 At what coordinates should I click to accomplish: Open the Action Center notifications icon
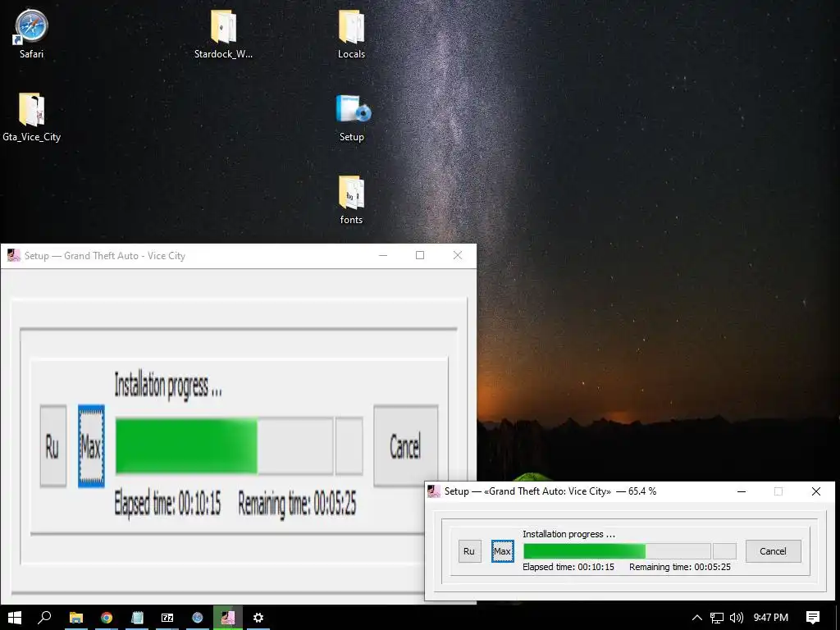tap(813, 618)
